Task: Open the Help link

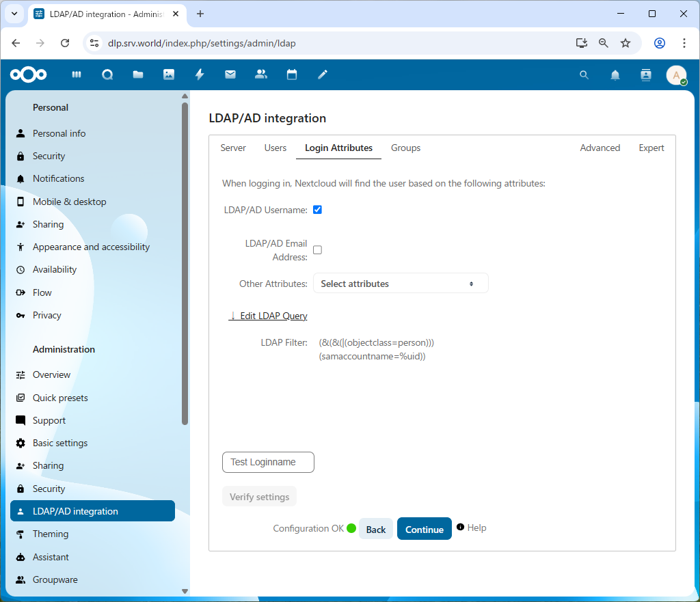Action: click(472, 528)
